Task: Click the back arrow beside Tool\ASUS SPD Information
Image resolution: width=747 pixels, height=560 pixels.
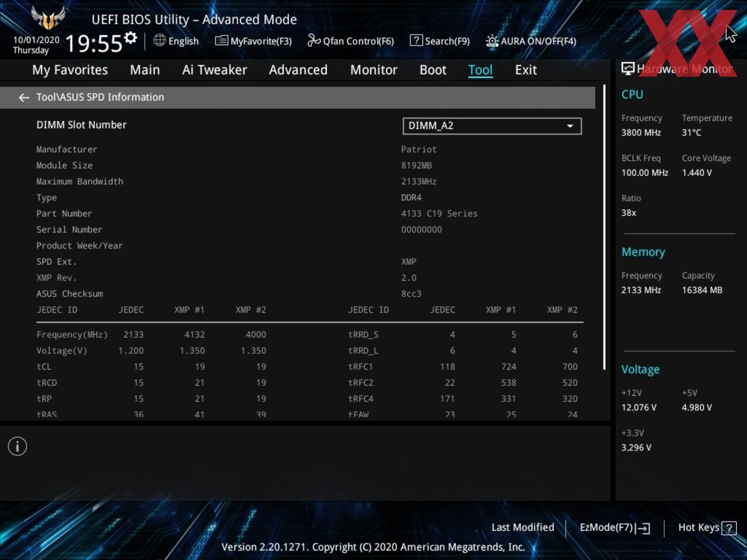Action: point(24,97)
